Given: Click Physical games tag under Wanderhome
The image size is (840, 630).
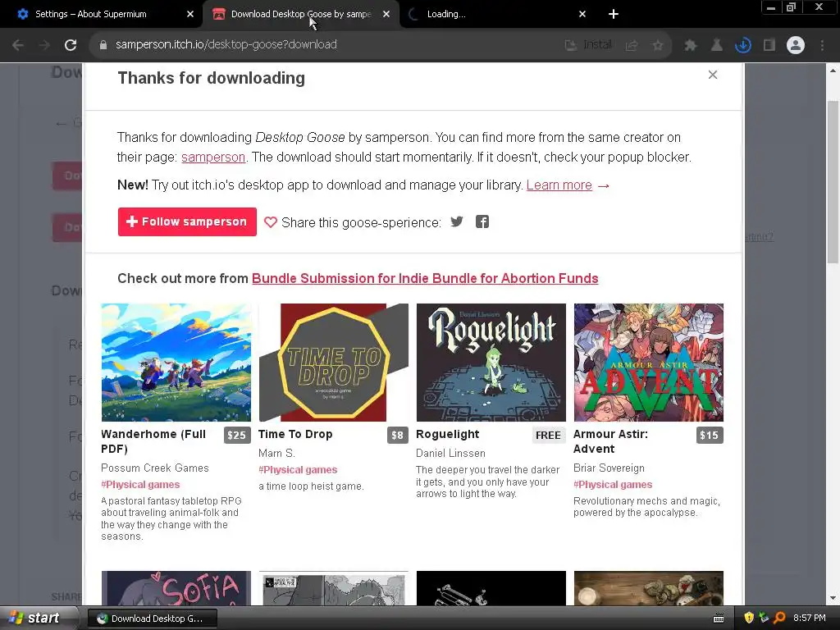Looking at the screenshot, I should click(x=140, y=485).
